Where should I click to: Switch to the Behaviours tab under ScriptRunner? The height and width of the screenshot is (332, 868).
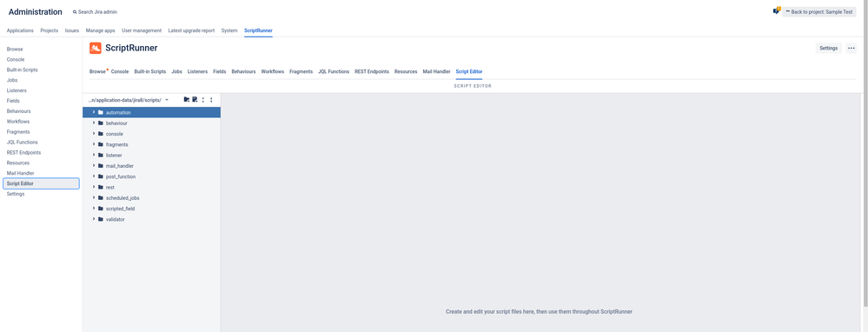(243, 71)
